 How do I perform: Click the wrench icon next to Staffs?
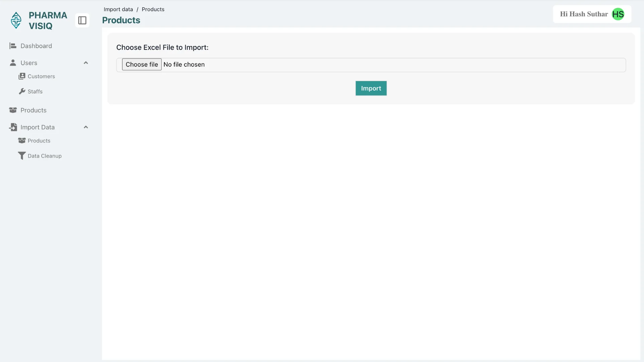pyautogui.click(x=22, y=91)
